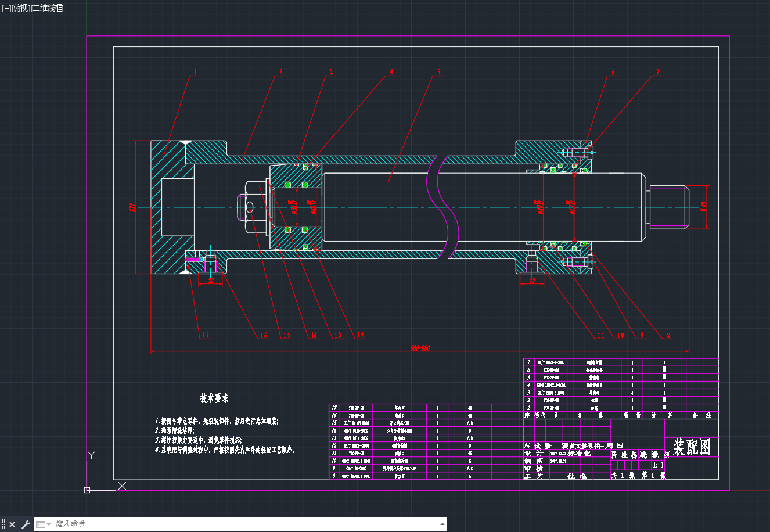Viewport: 770px width, 532px height.
Task: Select leader callout number 7
Action: 658,72
